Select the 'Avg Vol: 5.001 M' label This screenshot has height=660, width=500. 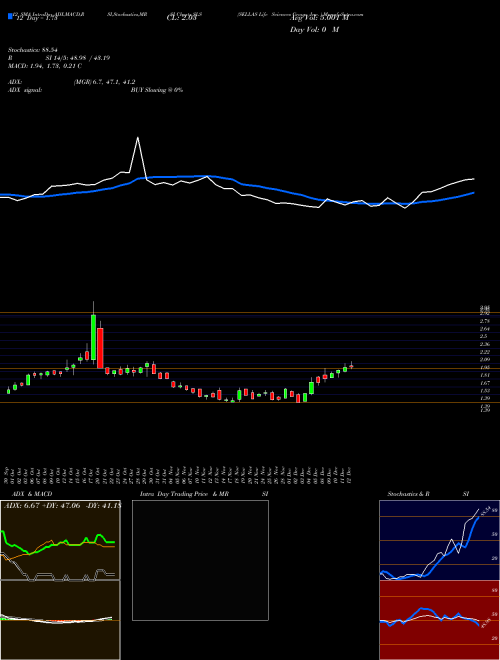[319, 18]
